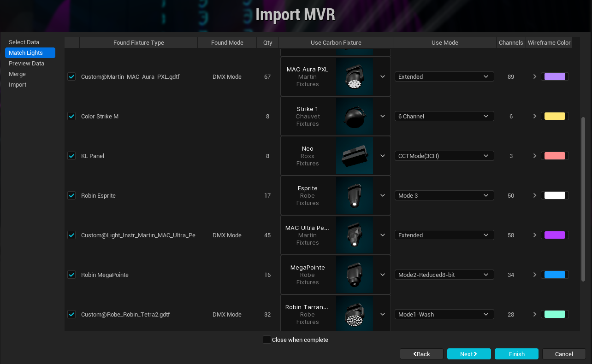
Task: Open carbon fixture chevron for Esprite
Action: pos(383,195)
